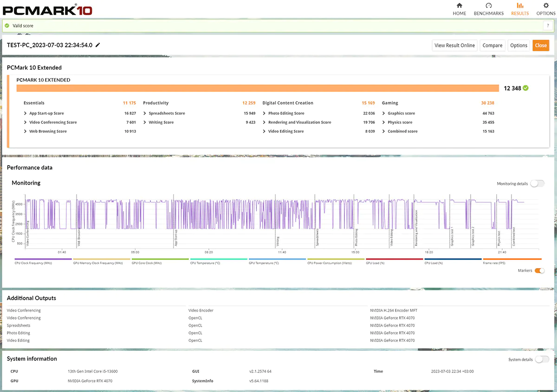
Task: Select CPU Temperature legend swatch
Action: pos(219,259)
